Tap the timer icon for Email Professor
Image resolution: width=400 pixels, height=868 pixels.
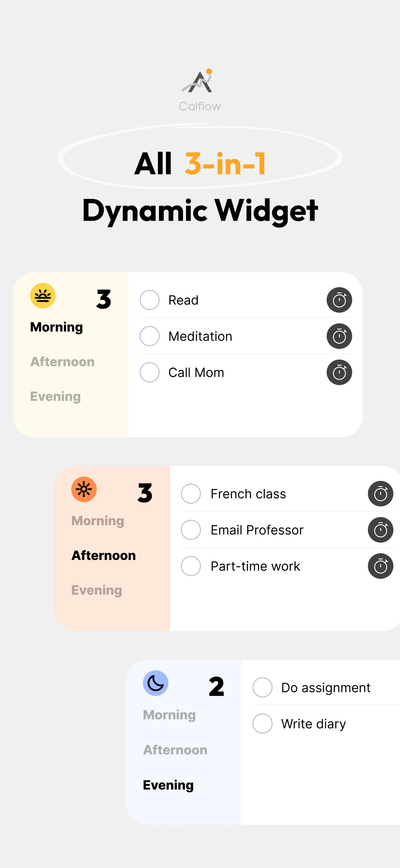(380, 530)
